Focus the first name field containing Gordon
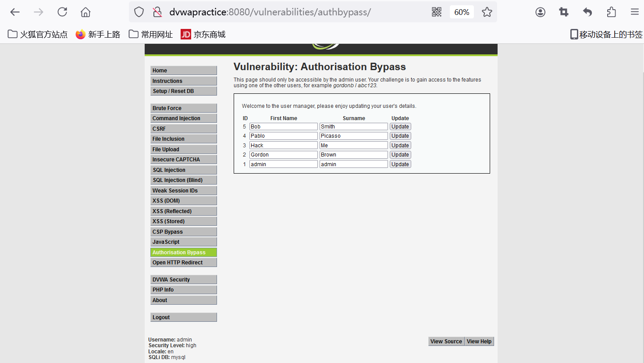Screen dimensions: 644x363 coord(284,155)
